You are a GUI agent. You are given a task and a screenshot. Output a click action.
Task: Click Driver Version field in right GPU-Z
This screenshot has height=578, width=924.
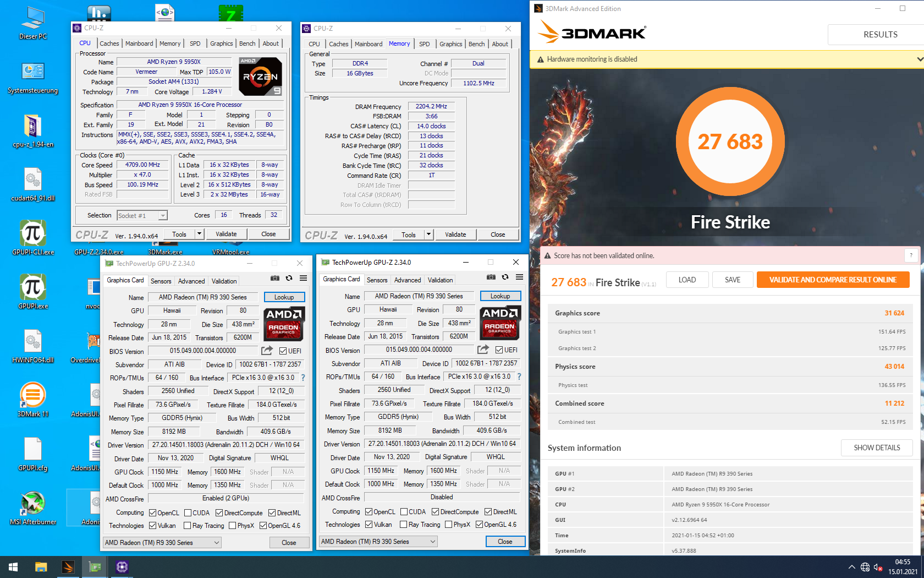click(x=442, y=444)
